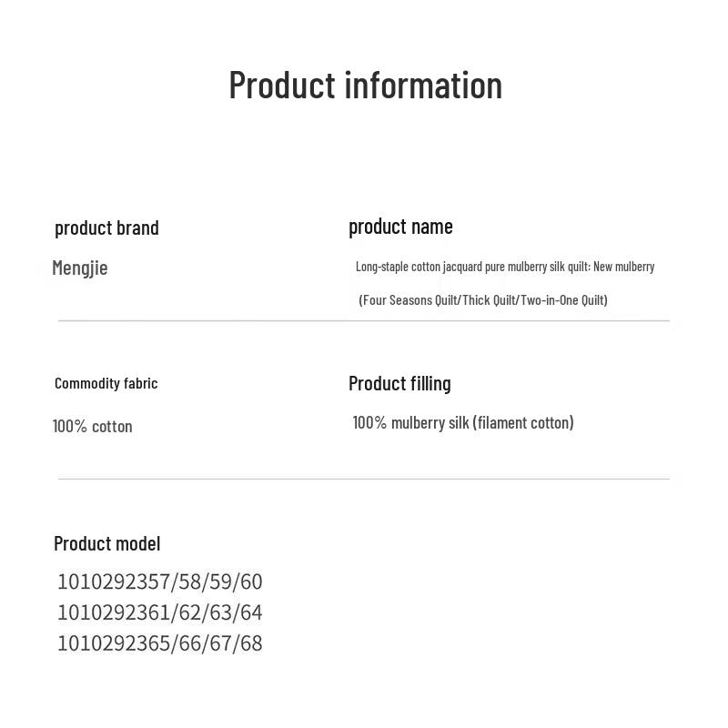Select the "product name" label
This screenshot has width=728, height=728.
400,227
